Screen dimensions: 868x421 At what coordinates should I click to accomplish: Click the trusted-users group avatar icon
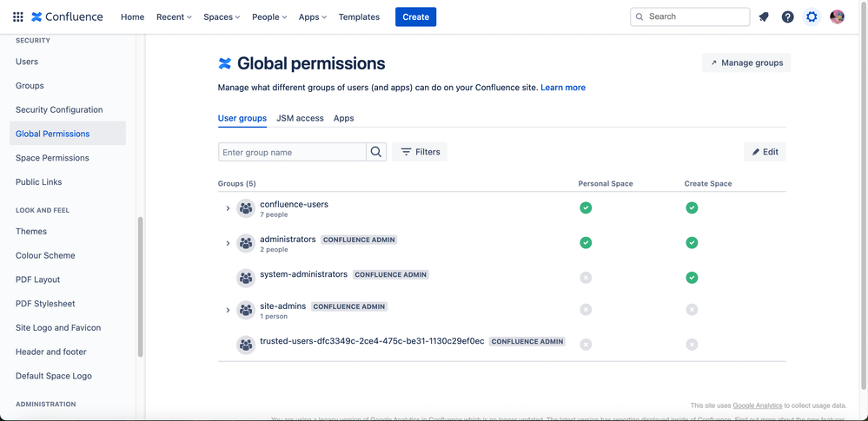click(246, 345)
